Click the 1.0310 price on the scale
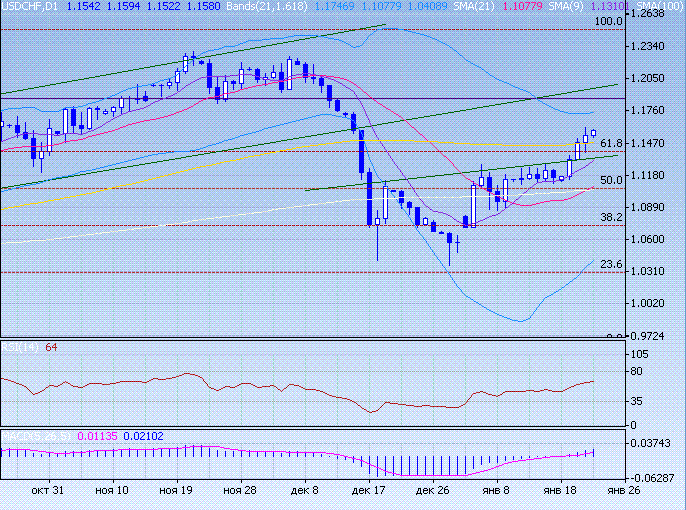Image resolution: width=686 pixels, height=510 pixels. pos(651,271)
